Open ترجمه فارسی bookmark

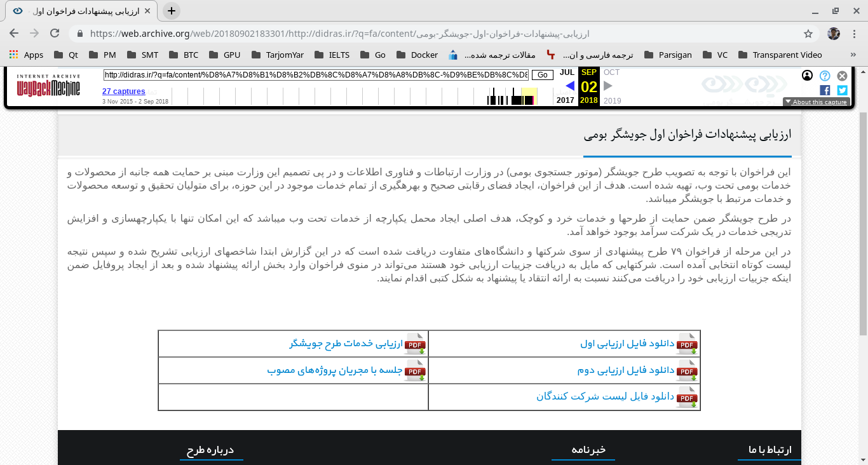pyautogui.click(x=591, y=55)
